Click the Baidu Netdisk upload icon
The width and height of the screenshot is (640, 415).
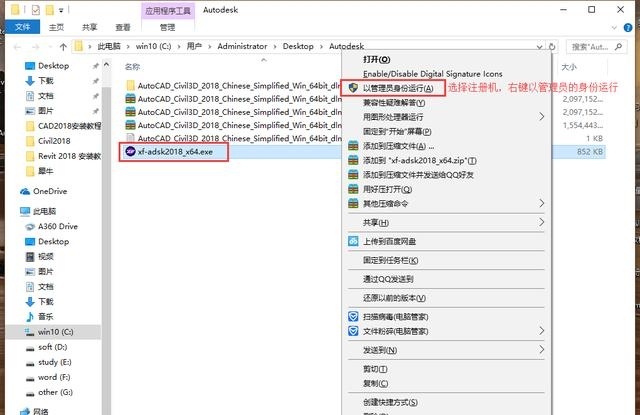[x=353, y=241]
